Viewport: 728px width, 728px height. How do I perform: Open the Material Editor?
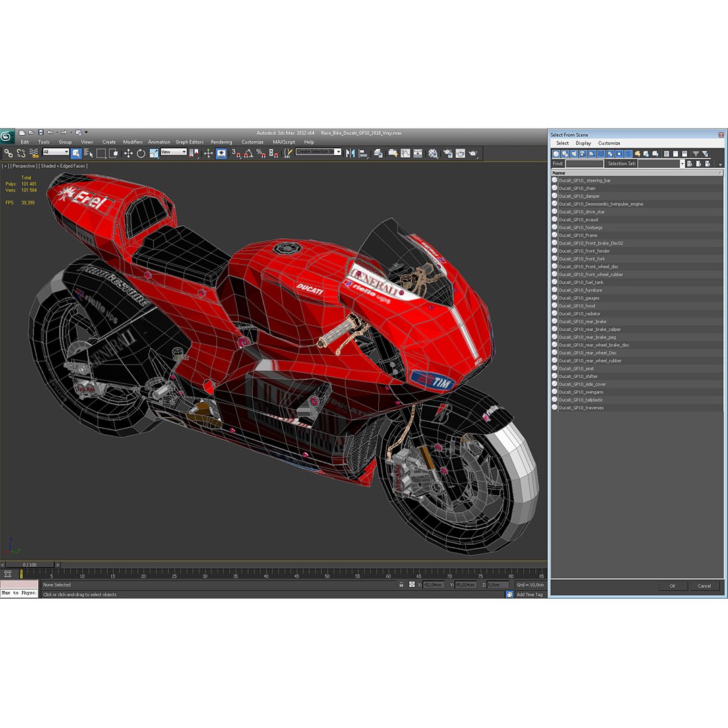[433, 153]
